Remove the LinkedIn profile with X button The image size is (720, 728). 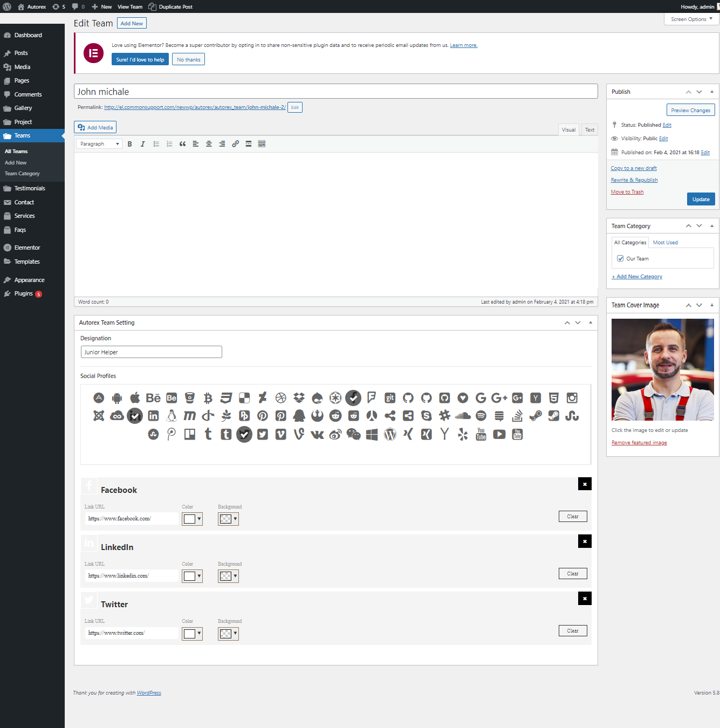point(585,541)
